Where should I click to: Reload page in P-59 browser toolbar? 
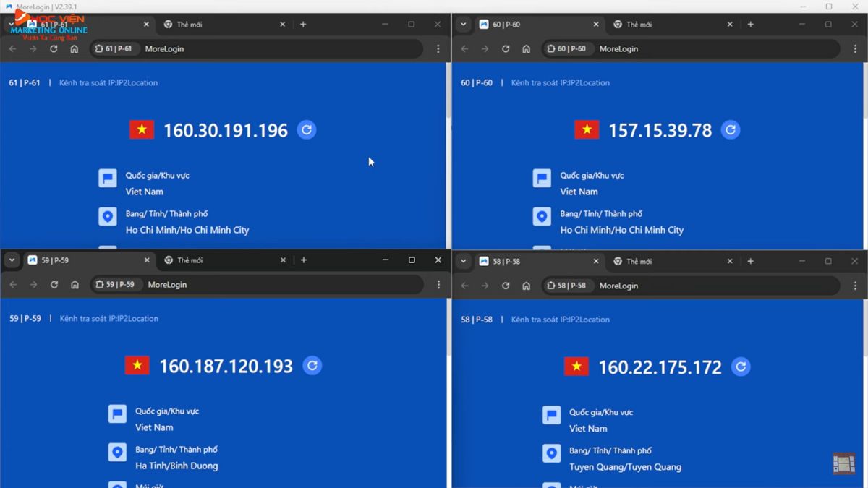54,285
